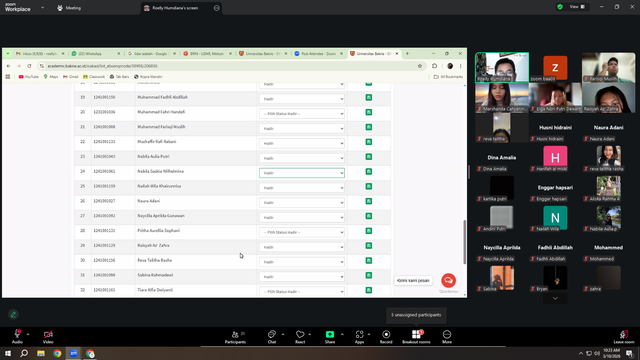Click the green Share screen button

click(x=330, y=337)
